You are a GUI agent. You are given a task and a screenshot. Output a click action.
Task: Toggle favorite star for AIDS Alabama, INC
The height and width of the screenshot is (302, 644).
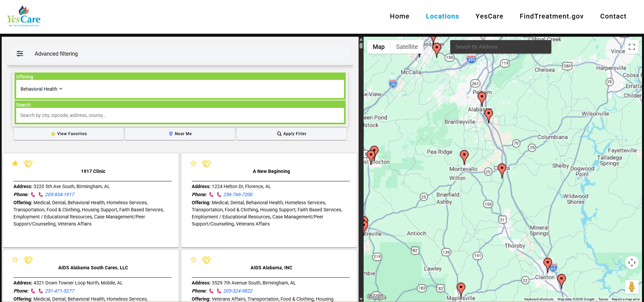193,260
